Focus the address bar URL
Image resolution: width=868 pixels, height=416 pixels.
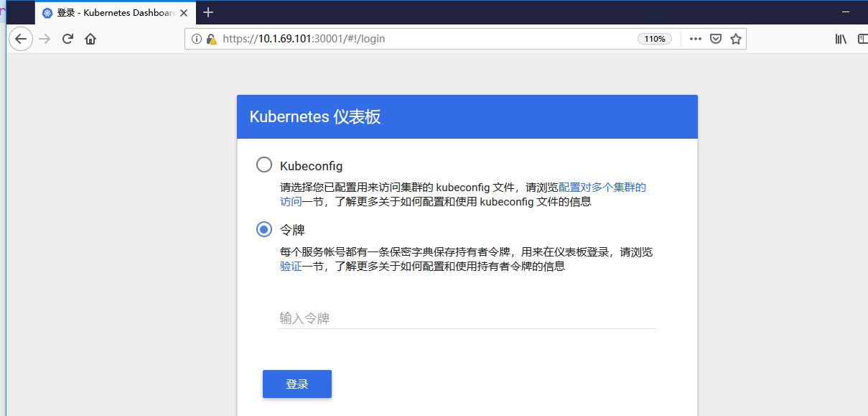304,39
